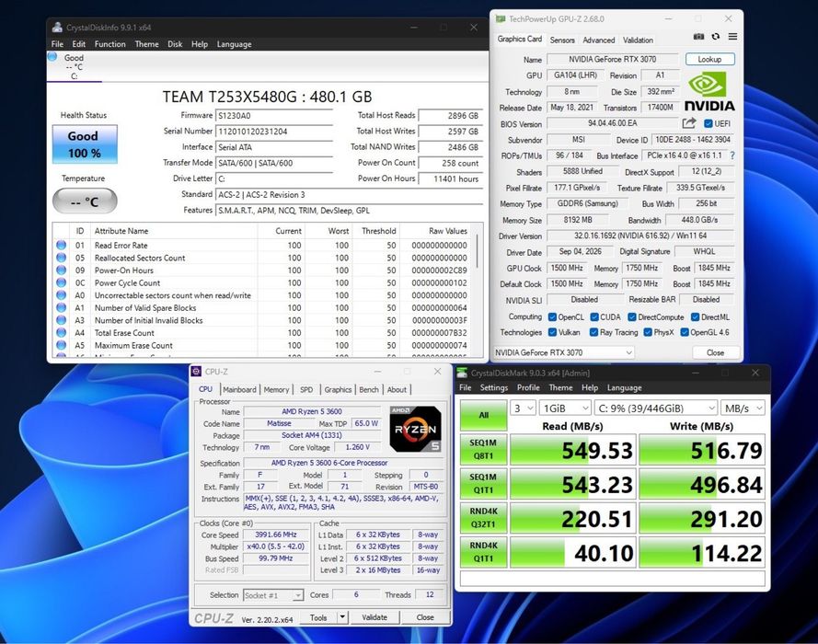Switch to CPU-Z Bench tab
This screenshot has height=644, width=818.
[369, 389]
